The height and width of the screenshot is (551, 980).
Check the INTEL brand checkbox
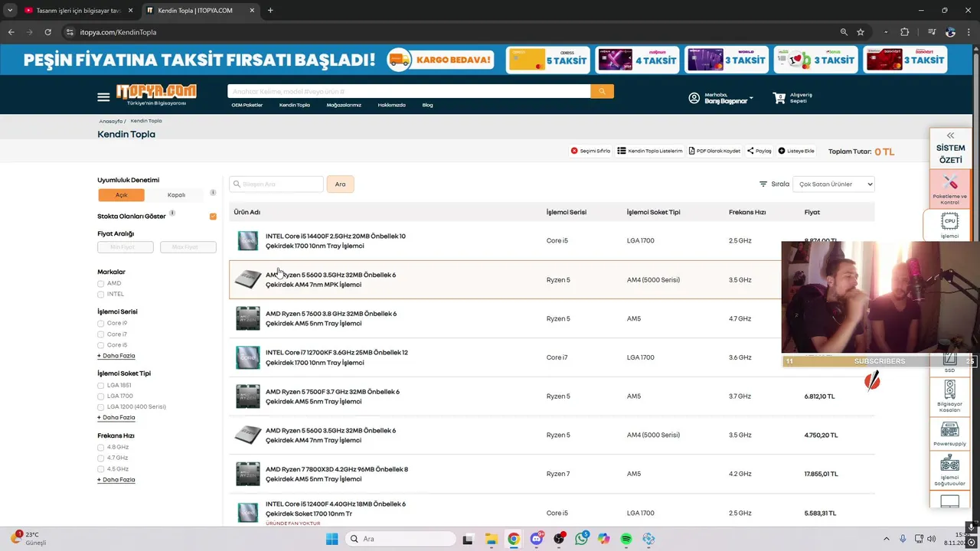[x=100, y=294]
